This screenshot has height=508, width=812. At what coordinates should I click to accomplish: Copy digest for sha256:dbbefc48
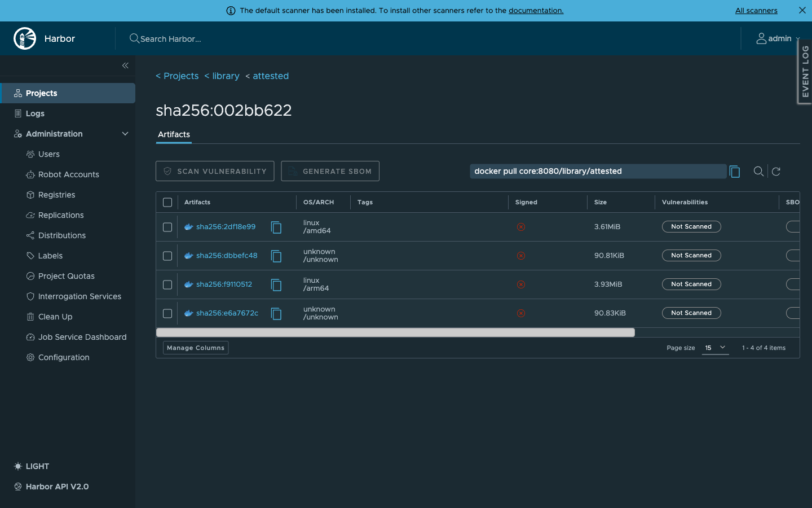point(276,256)
